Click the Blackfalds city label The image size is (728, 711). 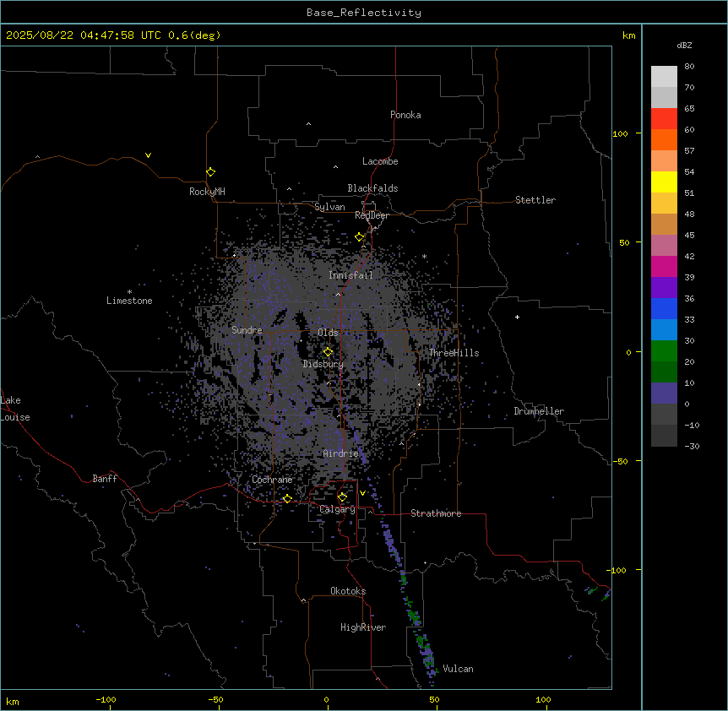[x=372, y=188]
